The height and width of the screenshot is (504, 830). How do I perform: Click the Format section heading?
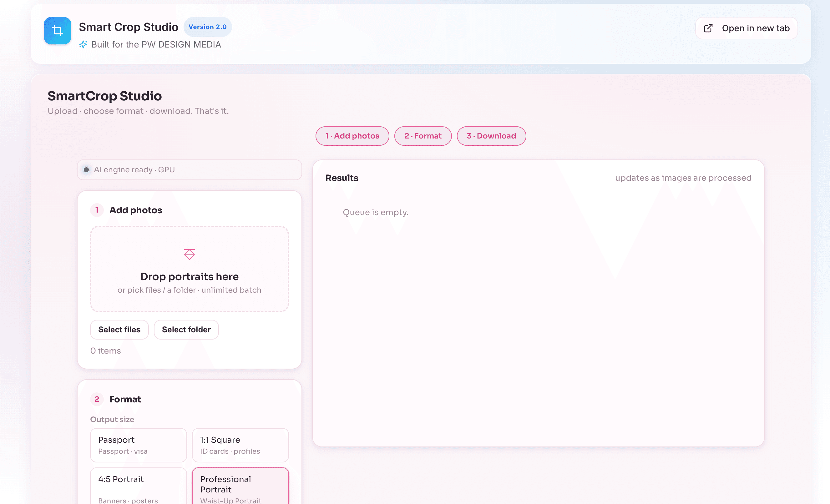(125, 399)
